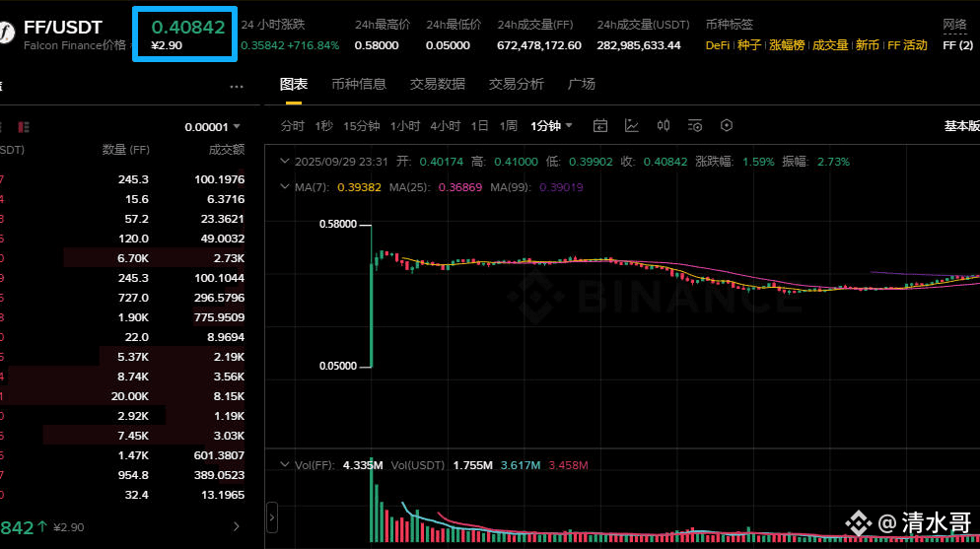The width and height of the screenshot is (980, 549).
Task: Click the 24h最高价 value 0.58000
Action: 377,45
